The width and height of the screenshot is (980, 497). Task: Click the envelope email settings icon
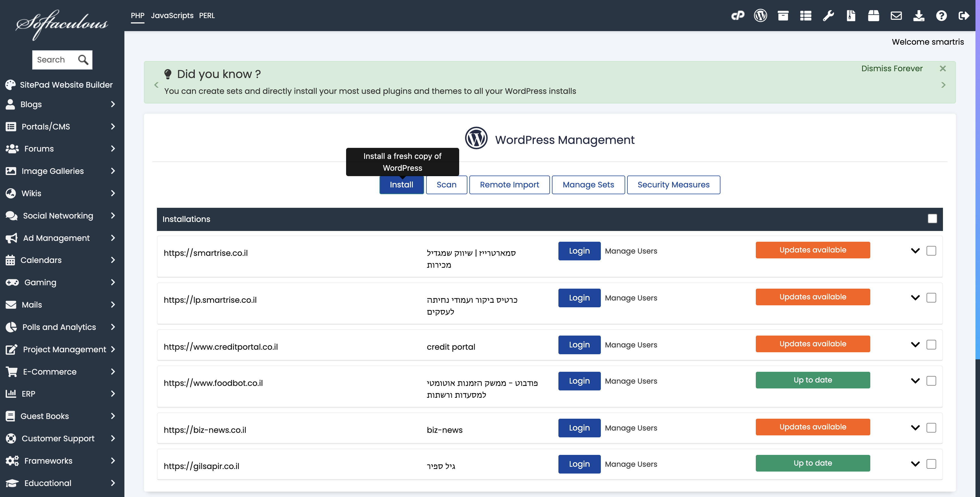tap(896, 16)
